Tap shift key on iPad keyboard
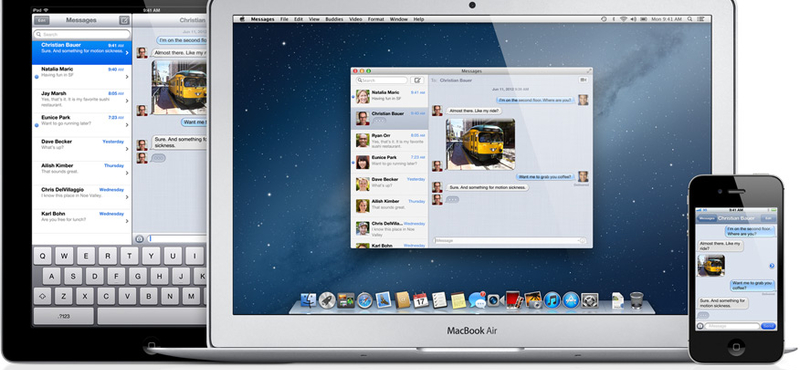800x370 pixels. pos(43,295)
